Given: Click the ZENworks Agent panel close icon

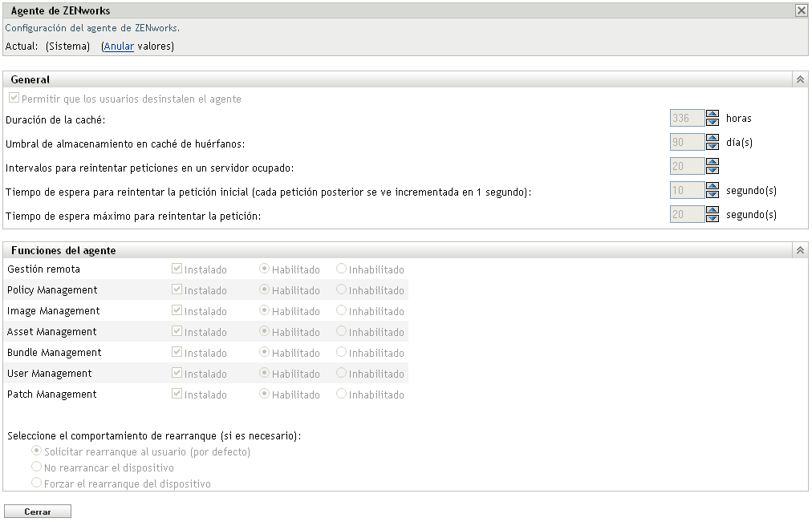Looking at the screenshot, I should [x=802, y=10].
